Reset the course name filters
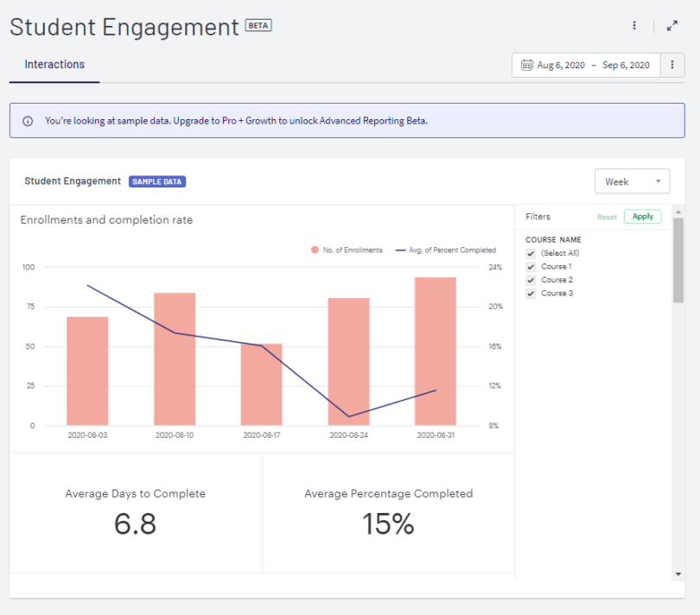This screenshot has width=700, height=615. 607,216
